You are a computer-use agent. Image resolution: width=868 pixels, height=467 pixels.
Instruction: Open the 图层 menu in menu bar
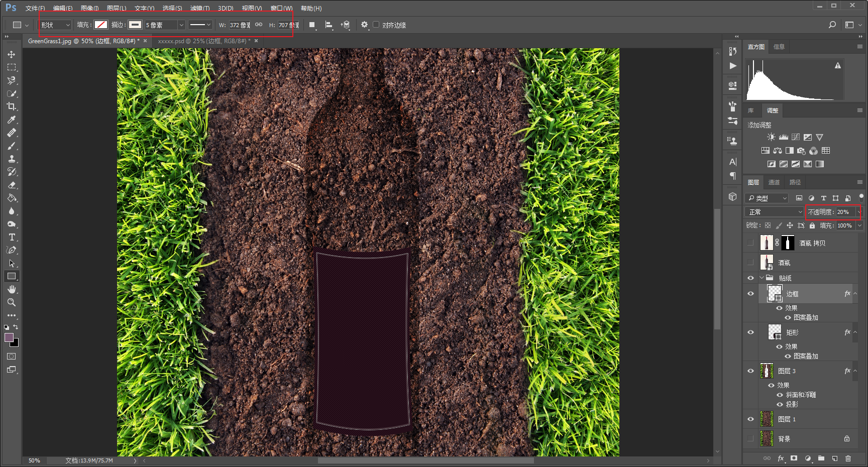[x=117, y=9]
